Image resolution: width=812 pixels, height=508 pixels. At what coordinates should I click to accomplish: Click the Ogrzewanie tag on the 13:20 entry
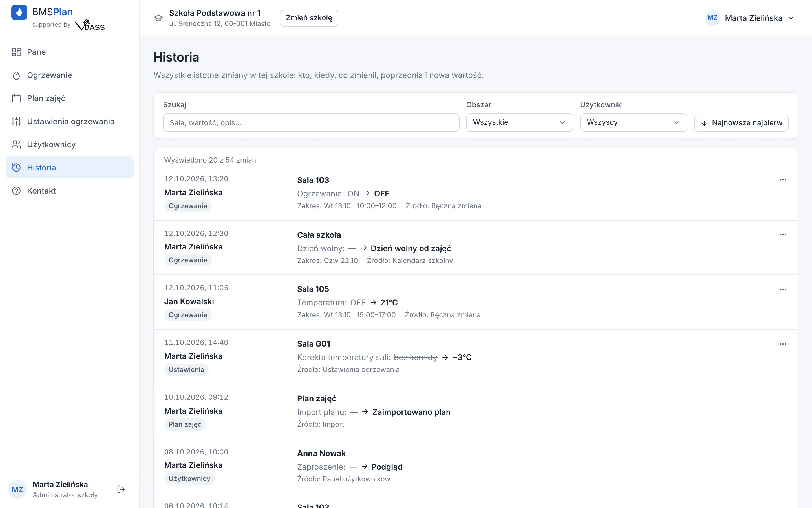pyautogui.click(x=187, y=206)
